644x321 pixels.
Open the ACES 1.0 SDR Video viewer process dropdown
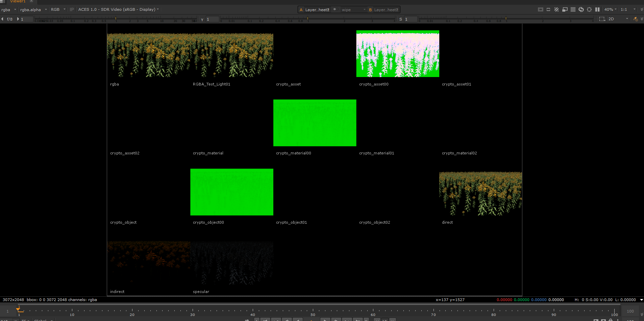point(119,9)
